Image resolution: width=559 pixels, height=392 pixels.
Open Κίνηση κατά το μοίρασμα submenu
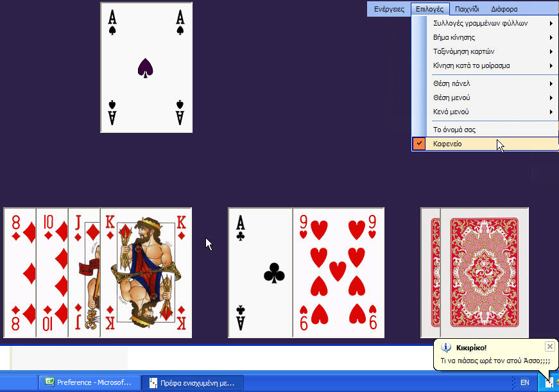[x=485, y=65]
